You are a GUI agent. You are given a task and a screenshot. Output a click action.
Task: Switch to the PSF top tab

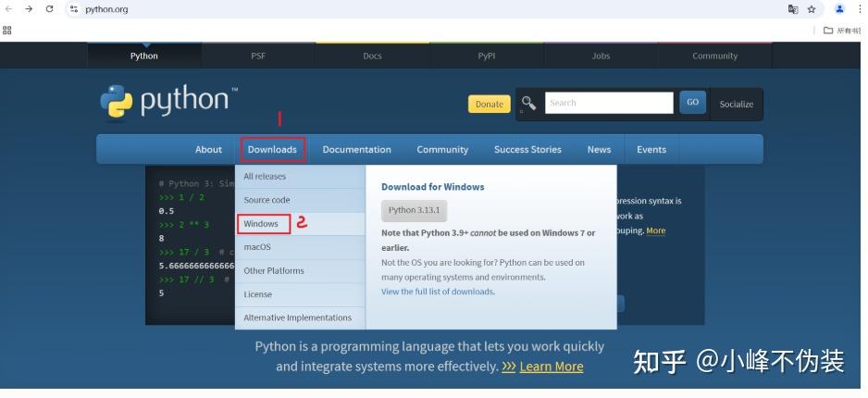point(258,56)
